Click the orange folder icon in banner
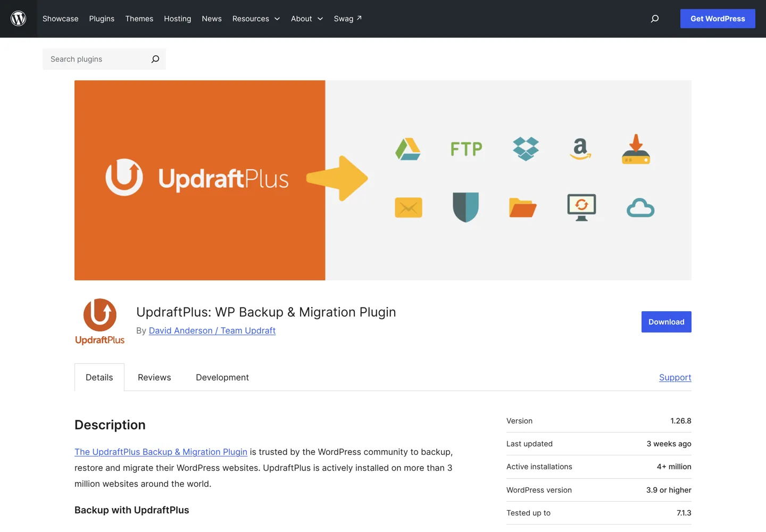The height and width of the screenshot is (532, 766). tap(523, 207)
